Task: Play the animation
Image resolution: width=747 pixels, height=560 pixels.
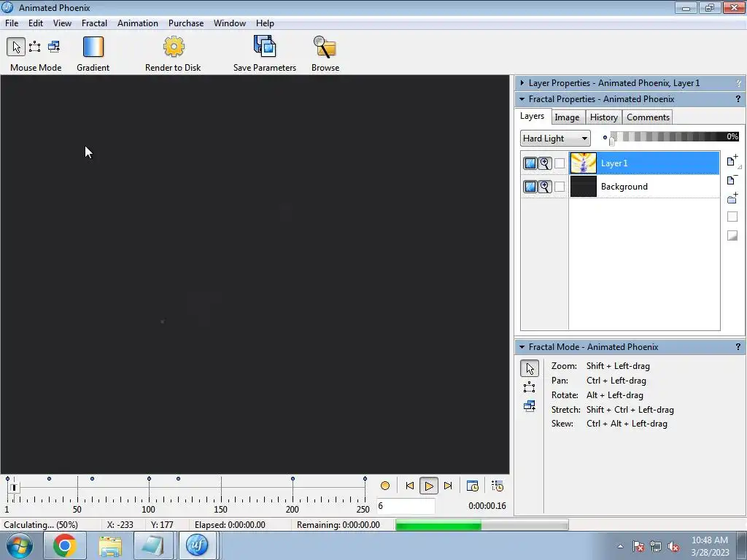Action: coord(429,486)
